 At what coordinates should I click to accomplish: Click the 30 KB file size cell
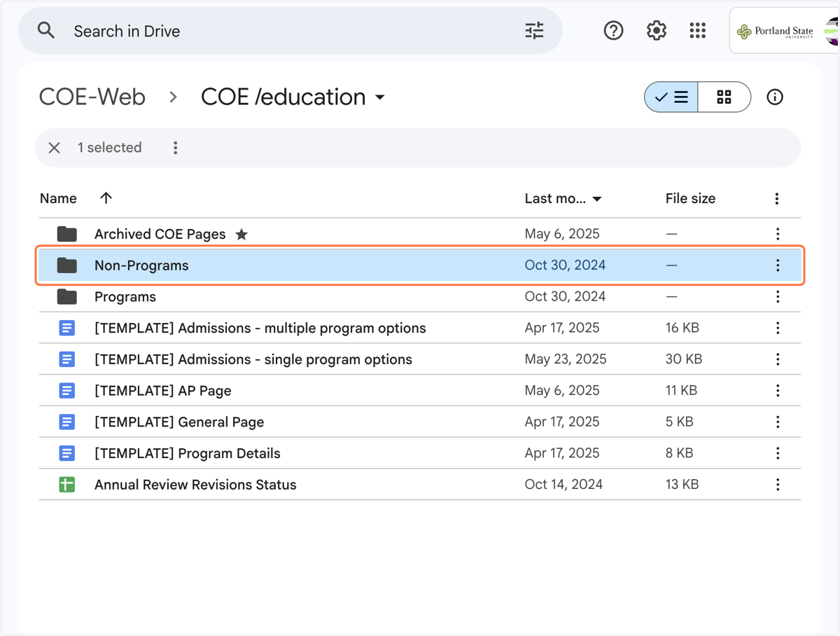pos(684,359)
